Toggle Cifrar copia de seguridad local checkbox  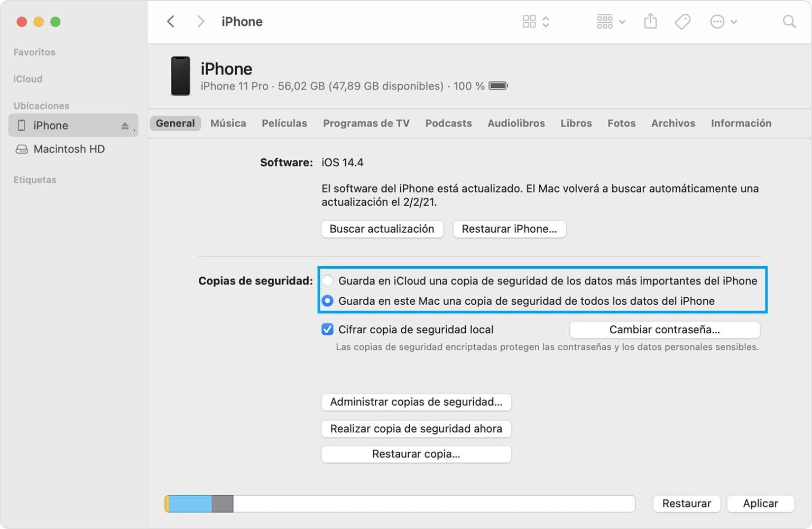coord(328,330)
